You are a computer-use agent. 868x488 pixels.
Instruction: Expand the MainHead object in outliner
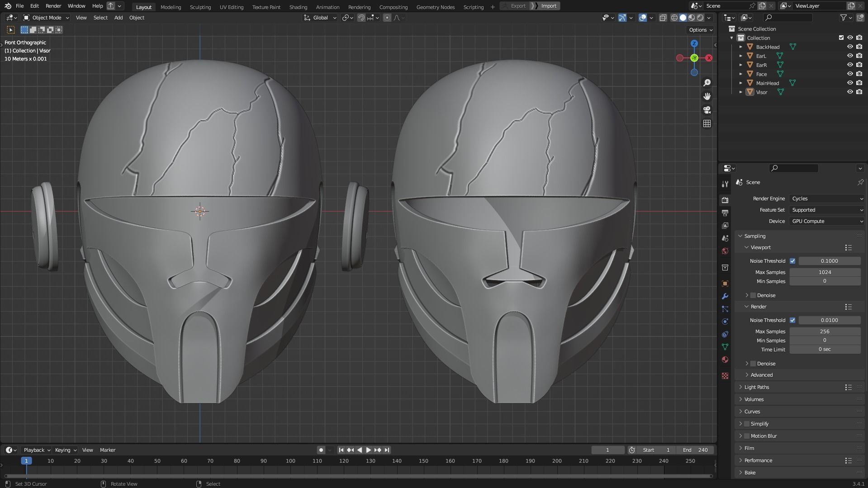pyautogui.click(x=740, y=83)
